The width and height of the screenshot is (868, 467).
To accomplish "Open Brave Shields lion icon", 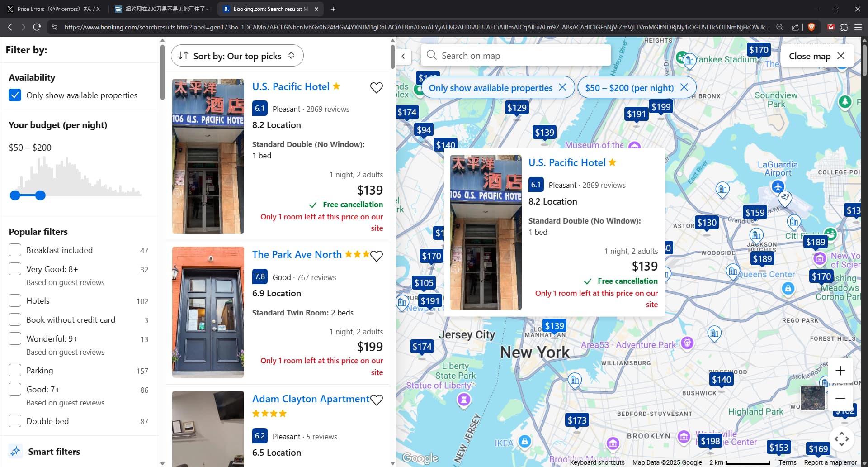I will click(x=811, y=27).
